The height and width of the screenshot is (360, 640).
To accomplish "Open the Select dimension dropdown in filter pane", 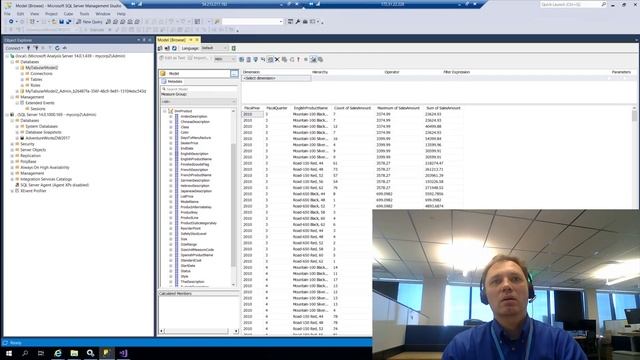I will pyautogui.click(x=276, y=78).
